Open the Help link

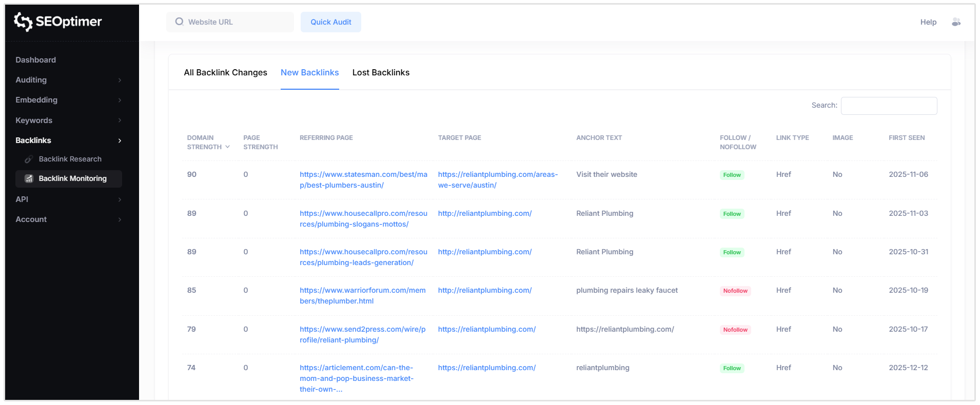point(928,22)
